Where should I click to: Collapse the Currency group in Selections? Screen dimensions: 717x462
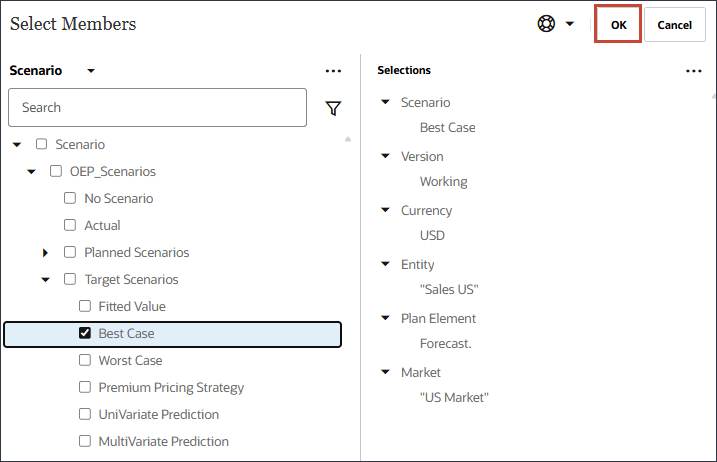click(x=386, y=210)
